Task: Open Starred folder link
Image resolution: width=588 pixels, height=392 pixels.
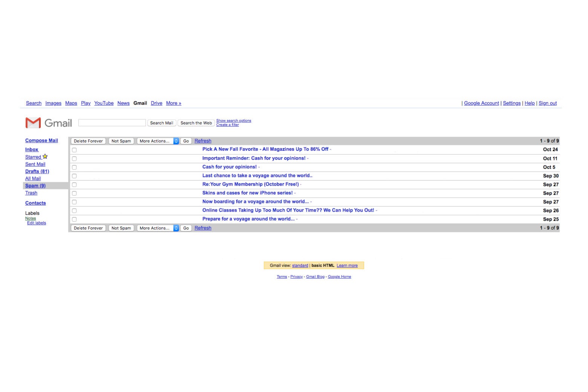Action: [33, 157]
